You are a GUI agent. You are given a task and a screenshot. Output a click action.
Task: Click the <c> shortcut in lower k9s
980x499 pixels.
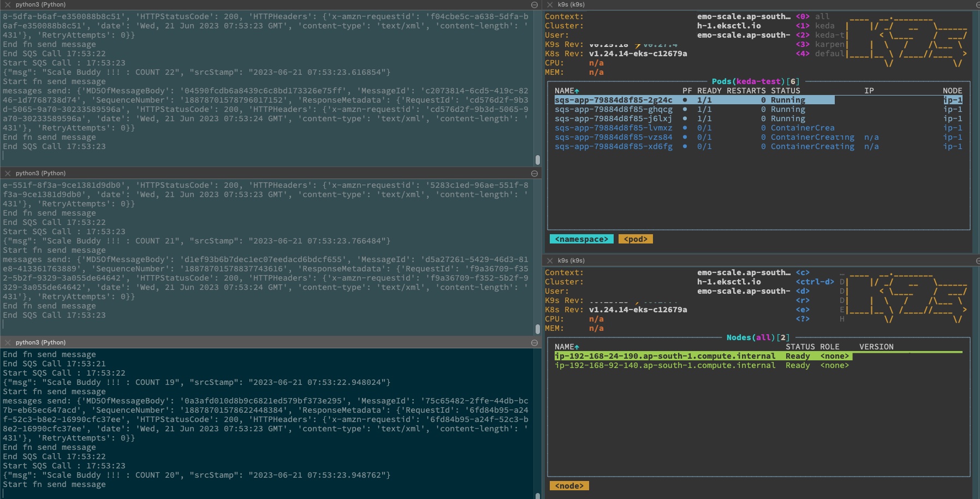tap(803, 272)
